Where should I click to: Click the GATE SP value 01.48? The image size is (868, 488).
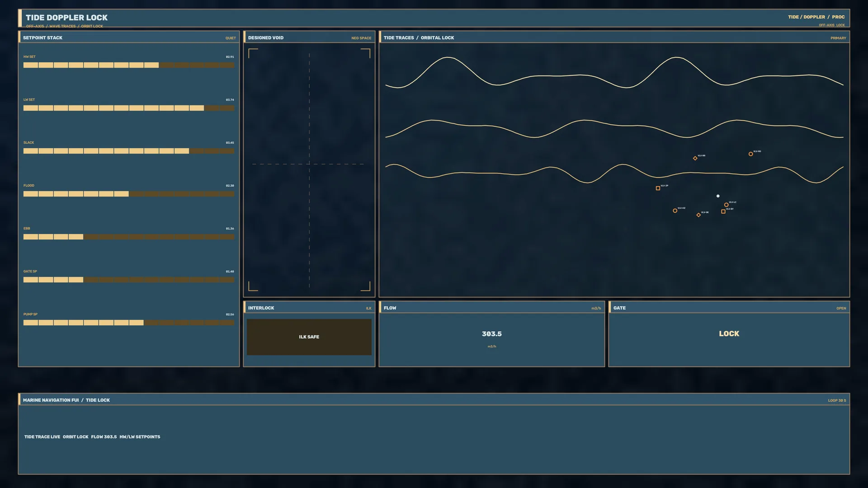click(230, 272)
